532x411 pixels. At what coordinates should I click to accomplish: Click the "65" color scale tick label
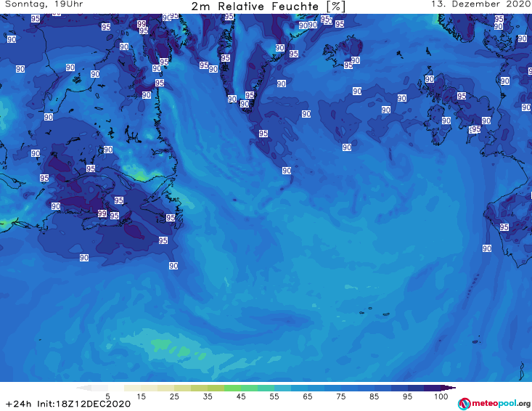(308, 396)
